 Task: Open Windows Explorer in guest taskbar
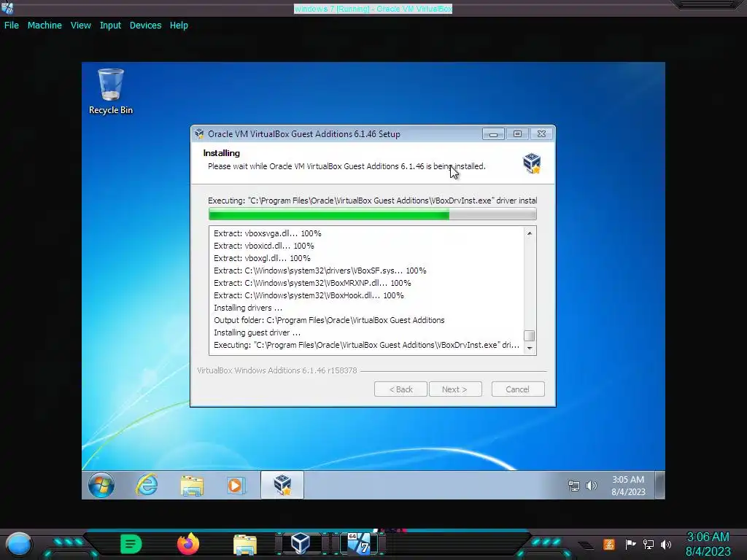(x=192, y=485)
